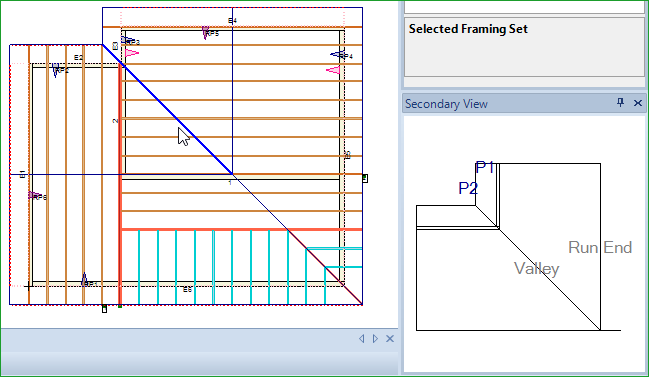649x377 pixels.
Task: Click the plane number 2 label
Action: click(115, 121)
